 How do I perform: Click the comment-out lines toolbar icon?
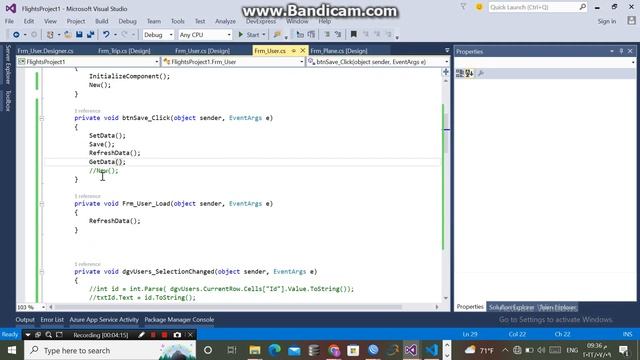click(327, 35)
